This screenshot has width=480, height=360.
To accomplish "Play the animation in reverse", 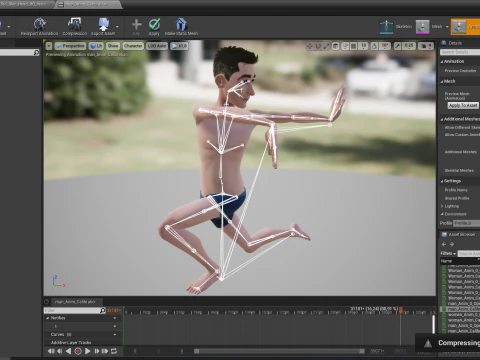I will coord(68,351).
